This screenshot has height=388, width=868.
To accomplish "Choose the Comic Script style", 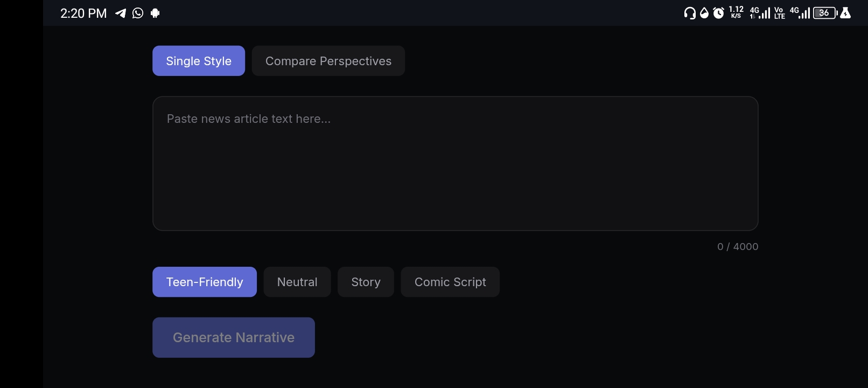I will click(x=450, y=282).
